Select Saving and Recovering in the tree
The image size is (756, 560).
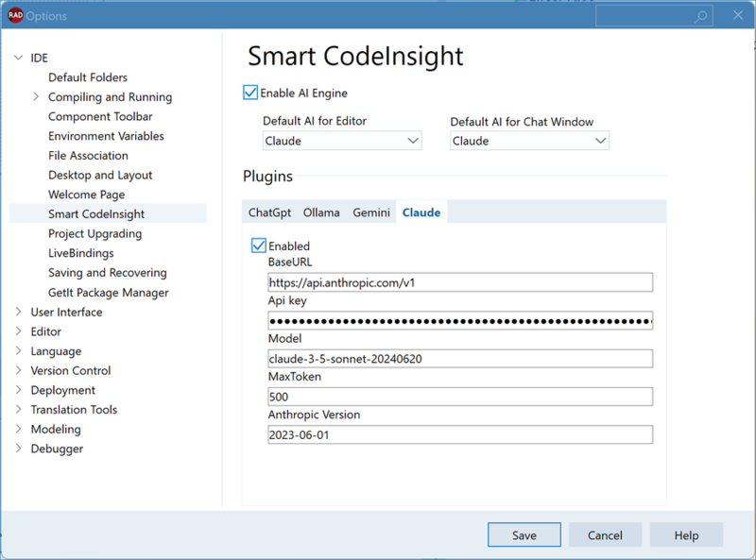coord(108,273)
